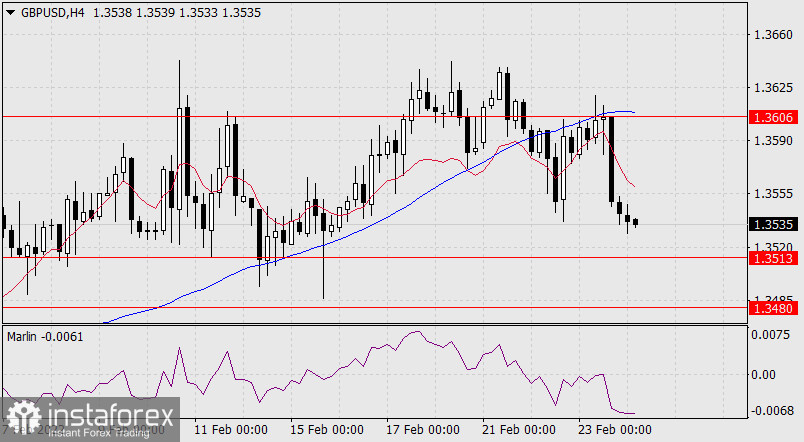Click the Marlin -0.0061 indicator label
Image resolution: width=804 pixels, height=442 pixels.
click(x=45, y=336)
